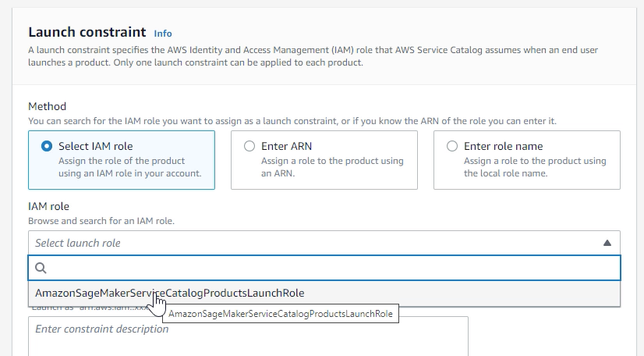
Task: Open the Info link beside Launch constraint
Action: coord(163,34)
